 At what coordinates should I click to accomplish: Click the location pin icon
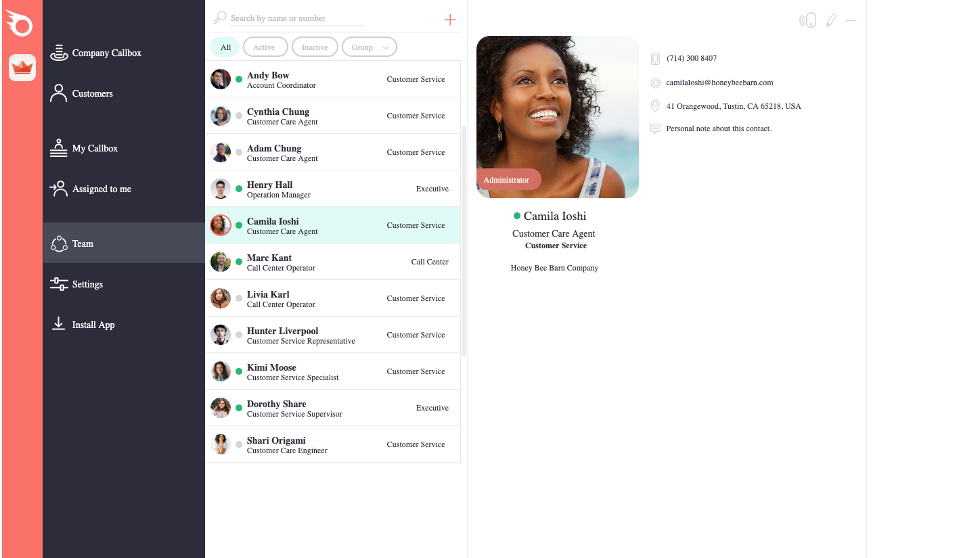(655, 106)
